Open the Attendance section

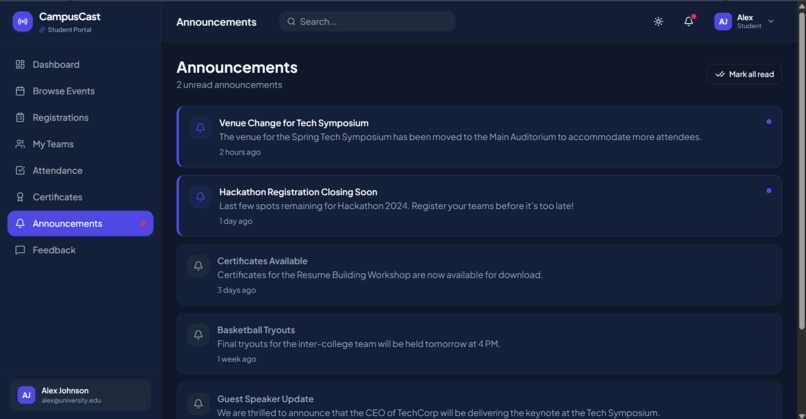click(80, 170)
